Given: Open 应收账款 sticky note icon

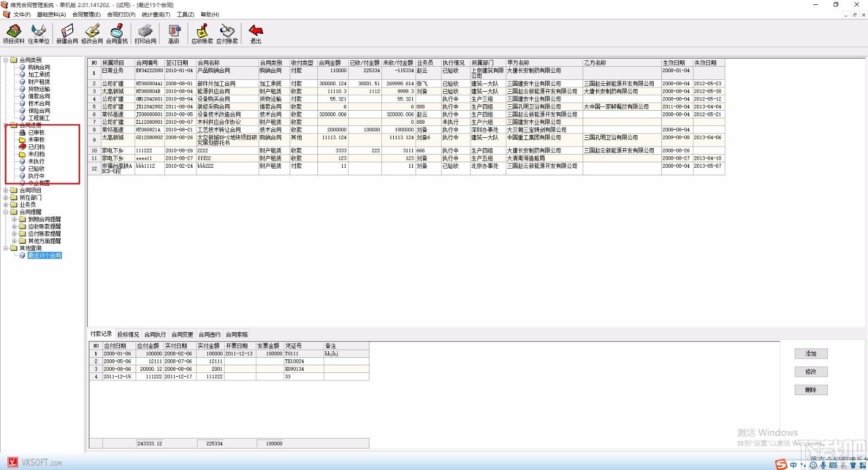Looking at the screenshot, I should click(x=202, y=34).
